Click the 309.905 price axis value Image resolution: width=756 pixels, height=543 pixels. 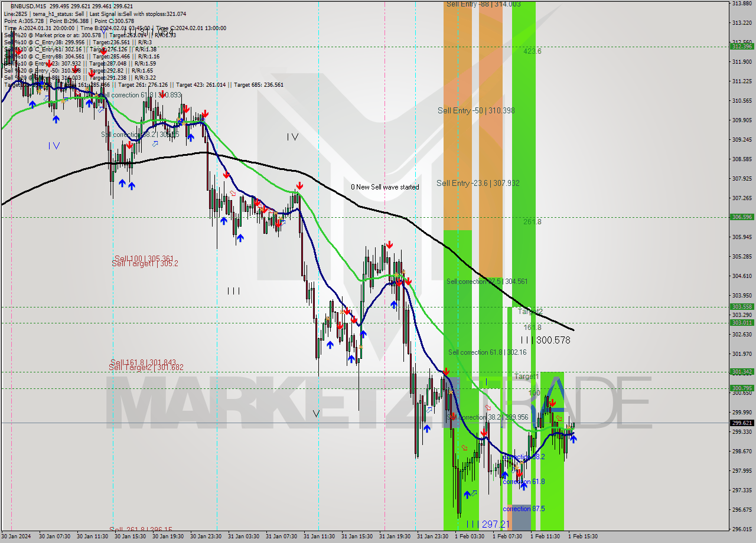tap(741, 120)
